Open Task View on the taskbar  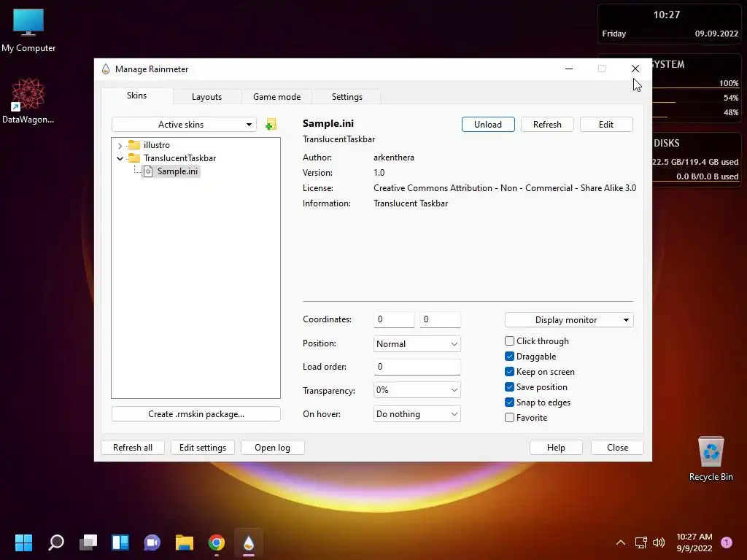88,542
